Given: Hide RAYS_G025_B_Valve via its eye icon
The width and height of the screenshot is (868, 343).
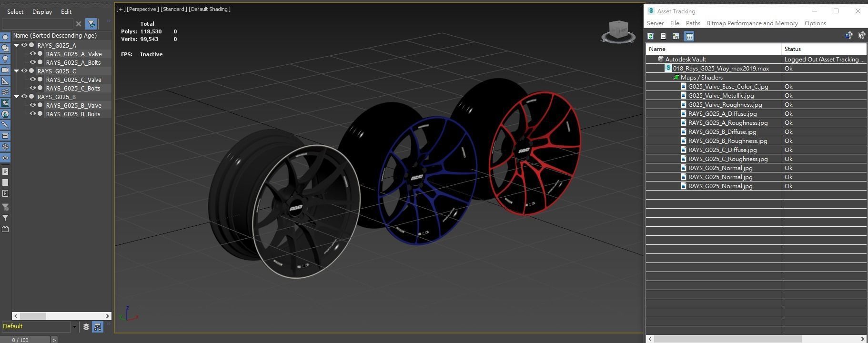Looking at the screenshot, I should click(x=33, y=105).
